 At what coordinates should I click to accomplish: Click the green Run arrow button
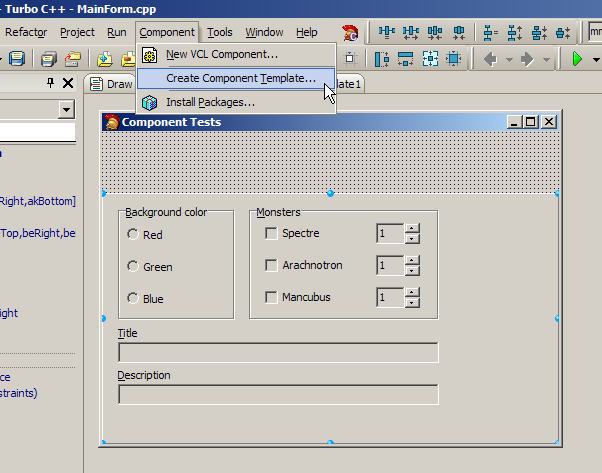[x=578, y=59]
